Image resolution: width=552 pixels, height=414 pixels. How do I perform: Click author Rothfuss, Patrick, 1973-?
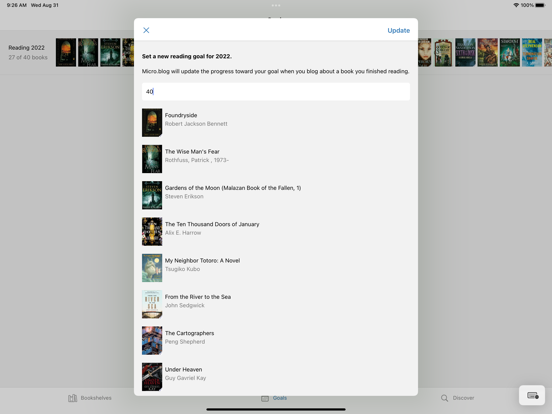click(197, 160)
